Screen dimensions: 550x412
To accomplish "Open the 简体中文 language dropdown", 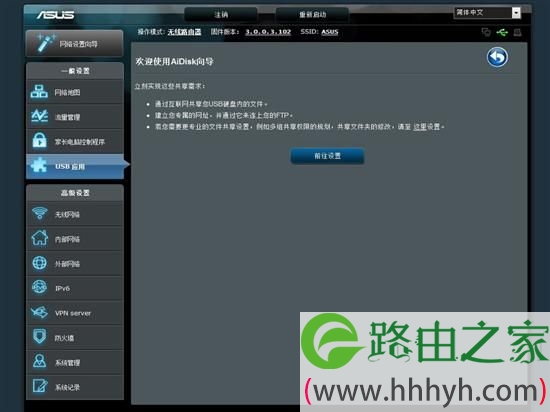I will (x=487, y=13).
